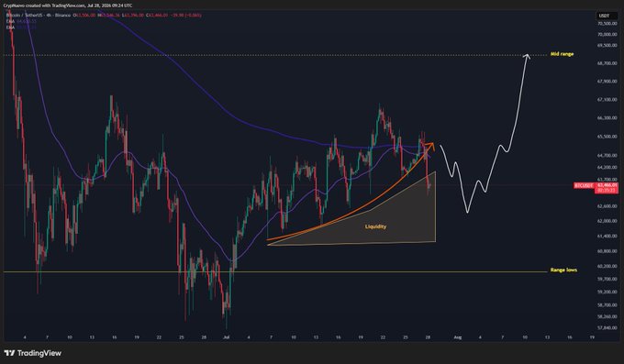
Task: Select the "Mid range" text label
Action: pos(562,54)
